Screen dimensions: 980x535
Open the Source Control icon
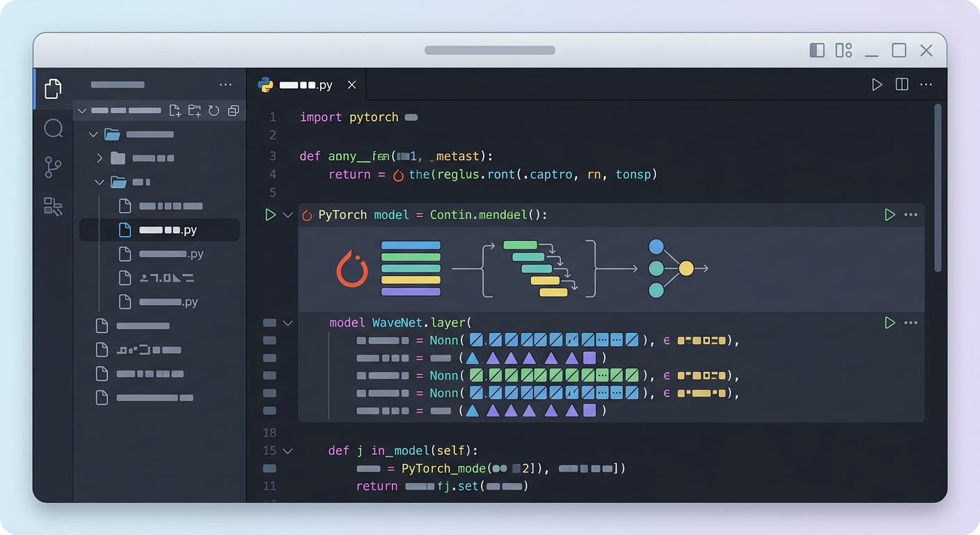coord(53,167)
